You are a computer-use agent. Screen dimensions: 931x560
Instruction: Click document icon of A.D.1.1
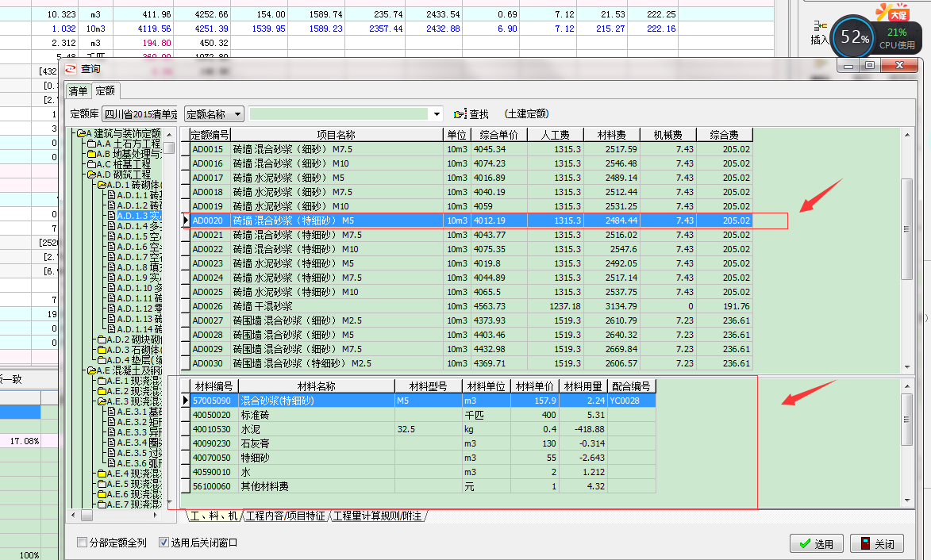click(x=112, y=195)
